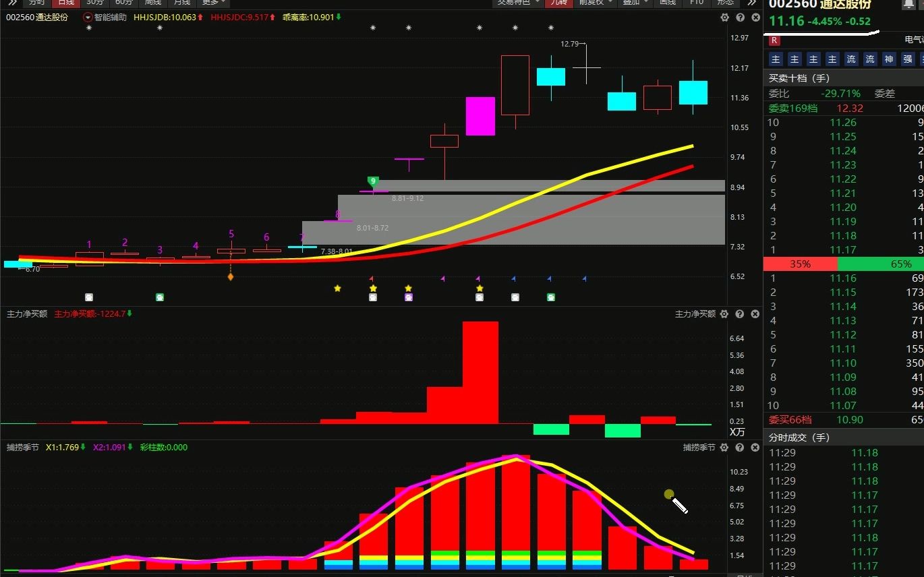The height and width of the screenshot is (577, 924).
Task: Close the main K-line chart panel
Action: click(x=755, y=18)
